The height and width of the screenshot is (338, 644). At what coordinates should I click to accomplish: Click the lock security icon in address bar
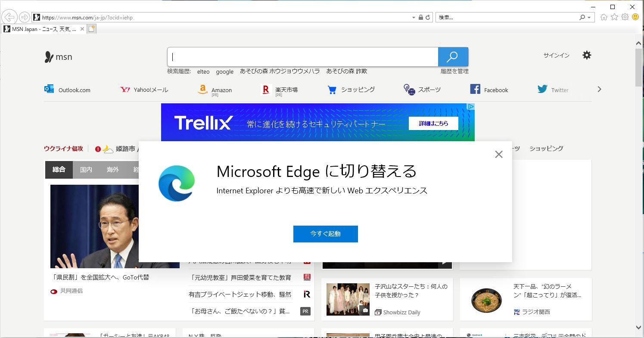(421, 17)
